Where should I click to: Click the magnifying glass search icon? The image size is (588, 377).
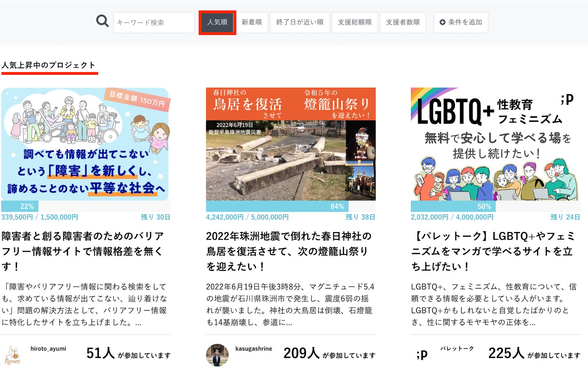click(102, 21)
